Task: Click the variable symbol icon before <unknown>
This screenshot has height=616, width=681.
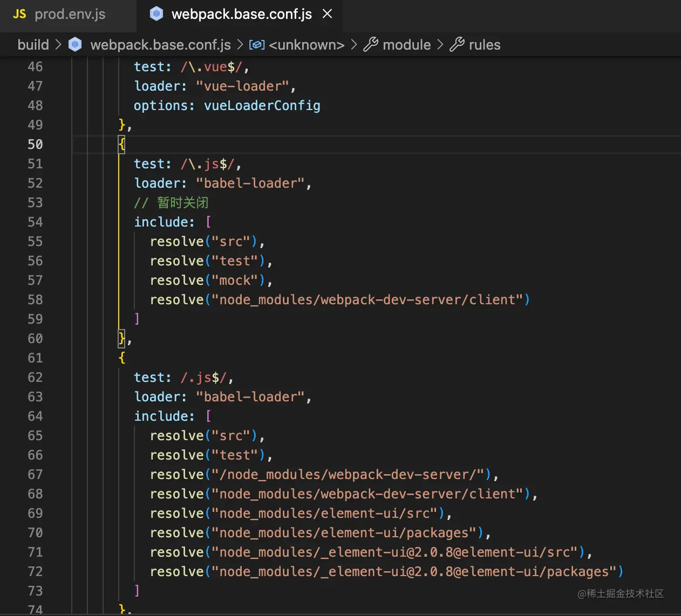Action: point(257,45)
